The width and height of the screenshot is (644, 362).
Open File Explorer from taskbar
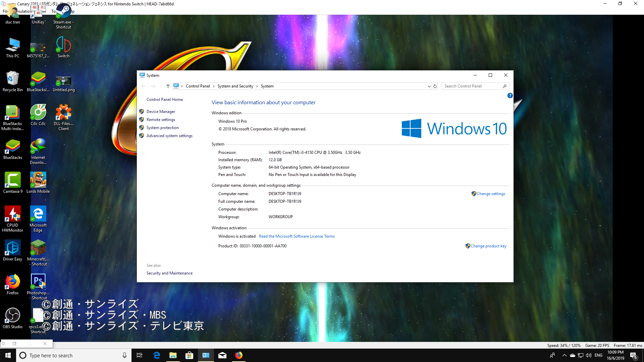(173, 355)
